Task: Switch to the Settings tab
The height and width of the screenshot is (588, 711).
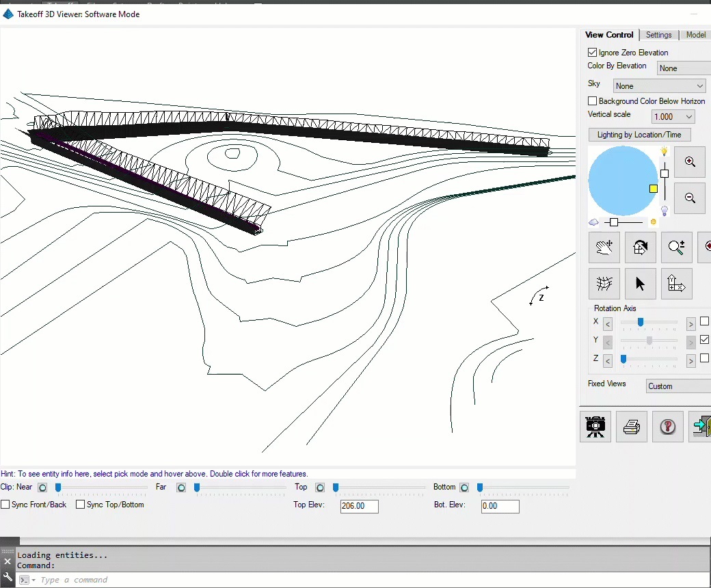Action: coord(658,35)
